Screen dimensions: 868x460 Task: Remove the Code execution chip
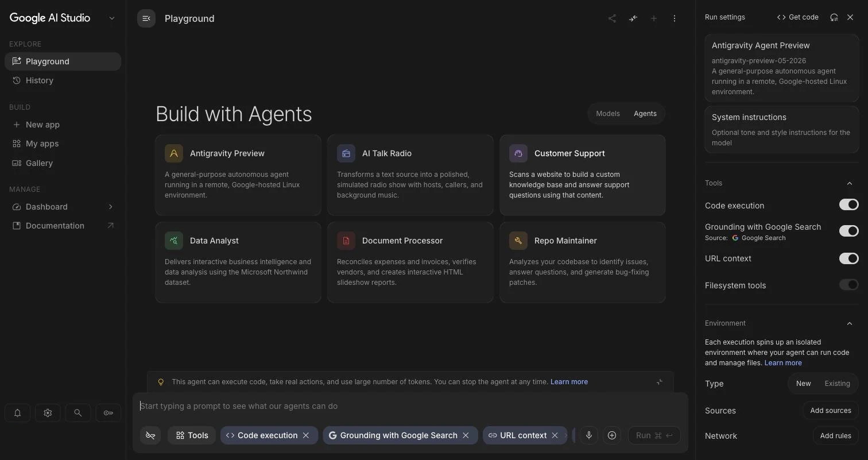tap(306, 435)
